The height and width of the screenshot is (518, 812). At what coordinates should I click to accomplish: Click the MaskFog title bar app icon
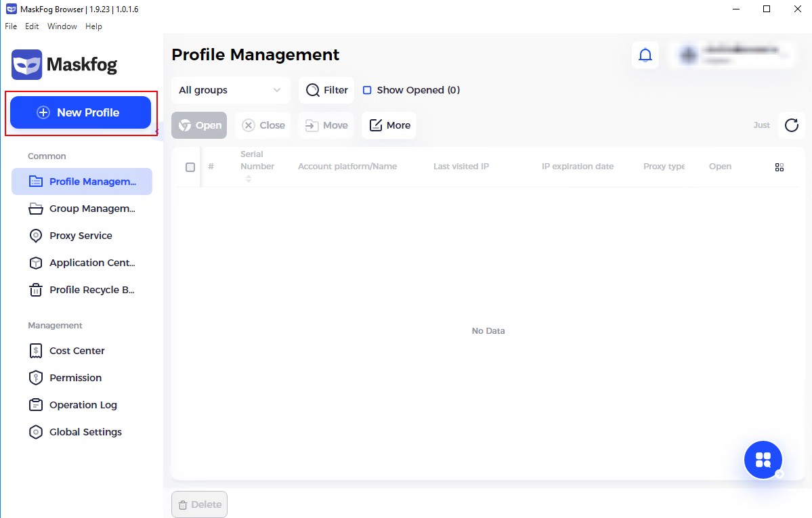[x=11, y=9]
